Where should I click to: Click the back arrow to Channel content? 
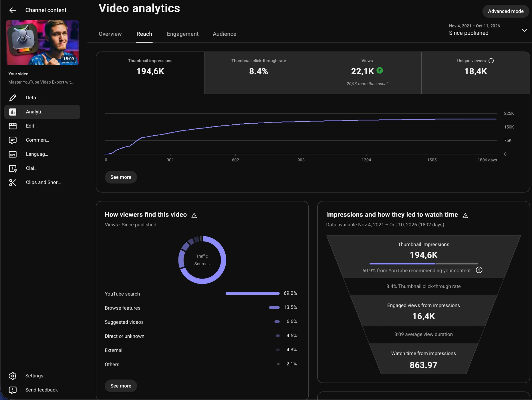point(13,10)
